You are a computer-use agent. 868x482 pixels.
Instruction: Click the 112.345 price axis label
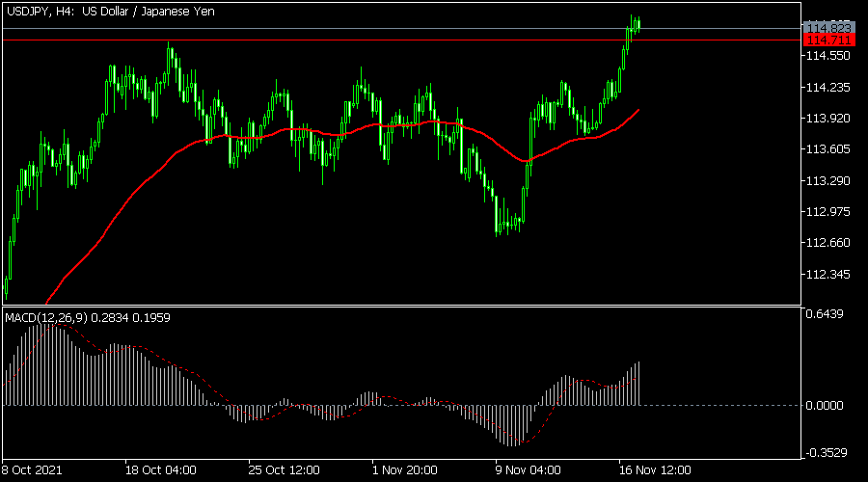coord(827,274)
